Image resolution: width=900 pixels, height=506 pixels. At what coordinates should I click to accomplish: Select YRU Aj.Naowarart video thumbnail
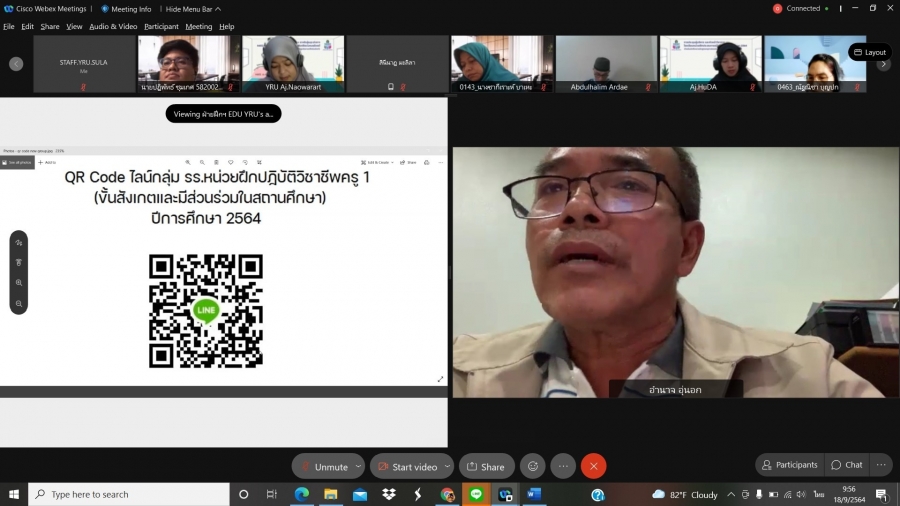(x=293, y=65)
